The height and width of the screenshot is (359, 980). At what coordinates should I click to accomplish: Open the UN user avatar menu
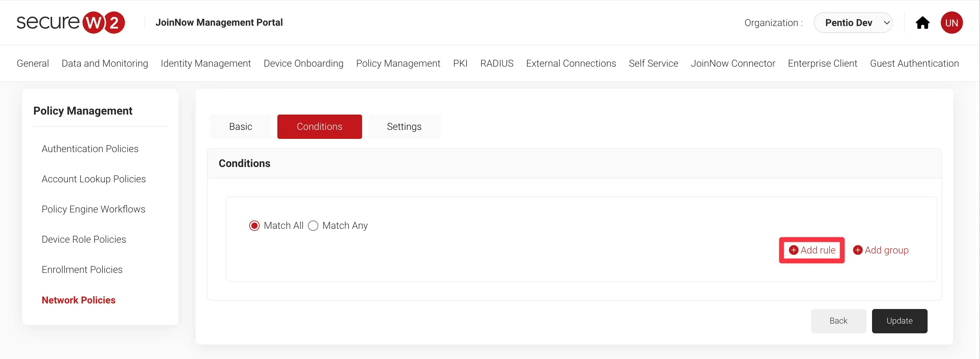[952, 23]
